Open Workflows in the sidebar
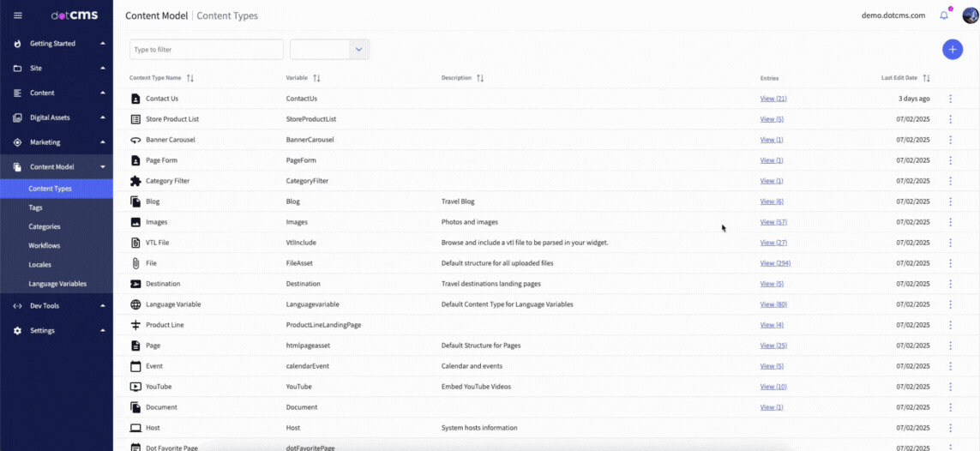 [x=45, y=245]
